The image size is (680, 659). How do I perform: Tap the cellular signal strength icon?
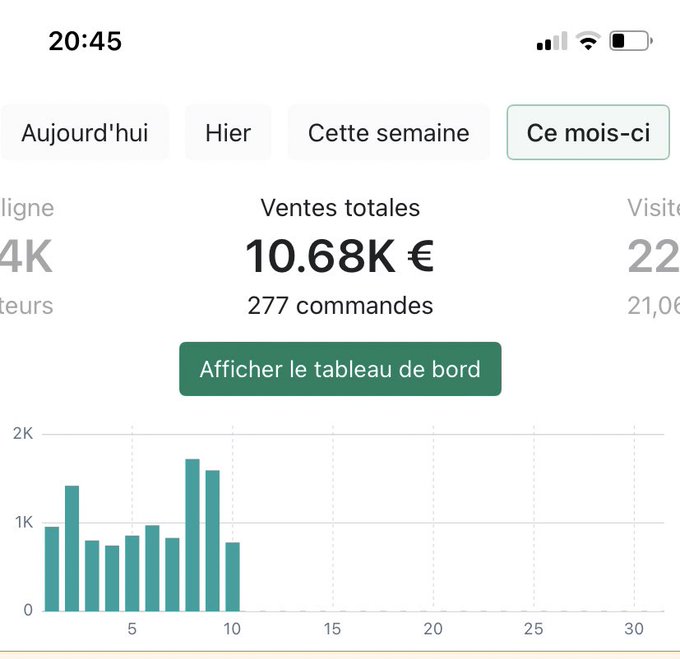551,42
